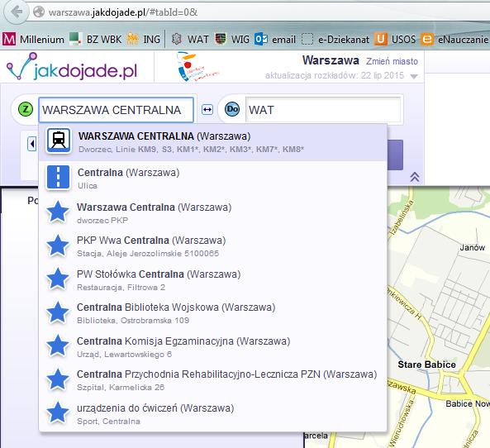Open the BZ WBK bookmark

coord(96,40)
